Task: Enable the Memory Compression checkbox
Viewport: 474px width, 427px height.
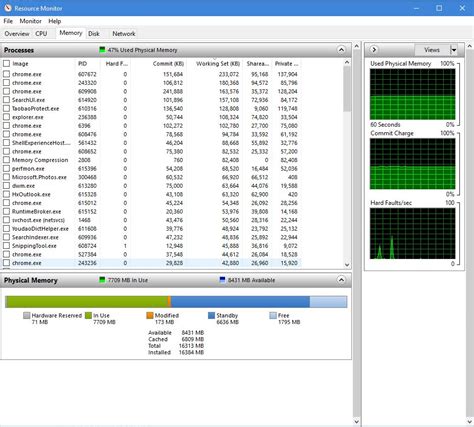Action: 6,160
